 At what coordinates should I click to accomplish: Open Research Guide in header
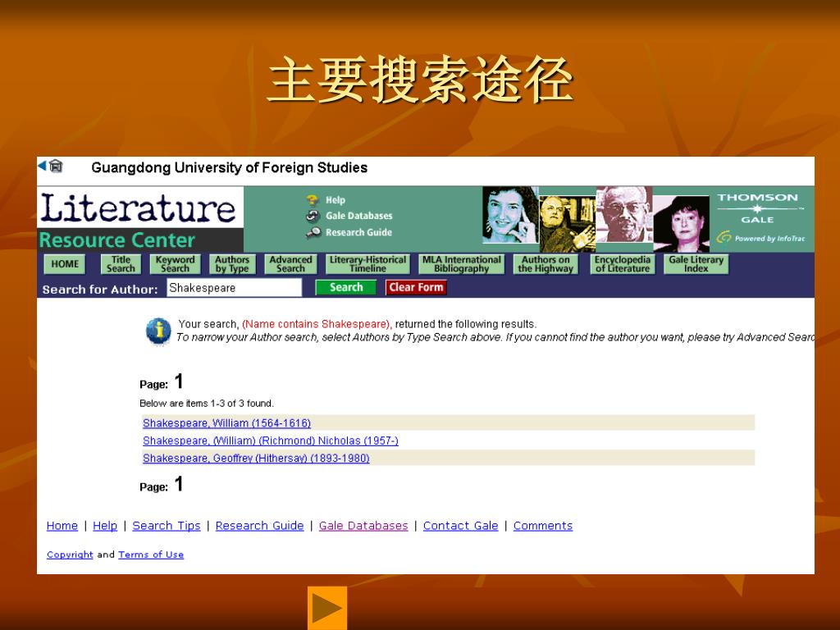[359, 232]
